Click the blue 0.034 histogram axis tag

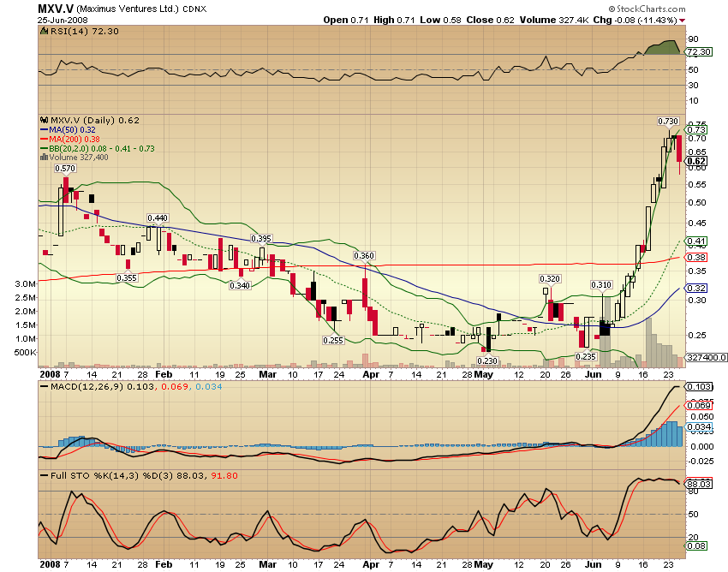point(699,426)
